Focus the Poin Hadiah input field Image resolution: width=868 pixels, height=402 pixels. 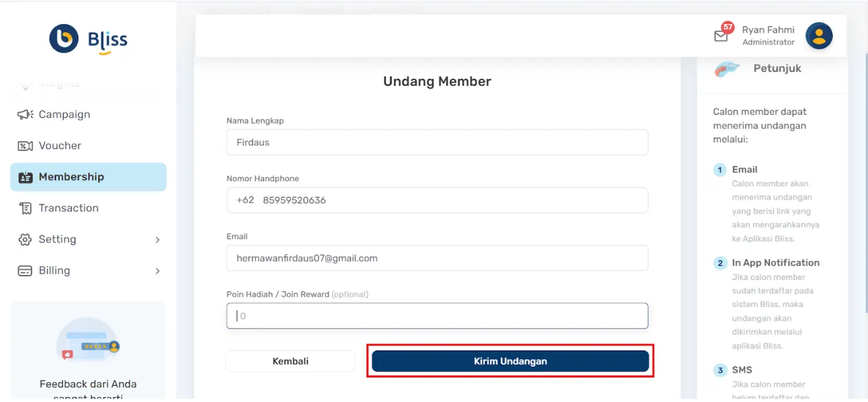point(437,315)
